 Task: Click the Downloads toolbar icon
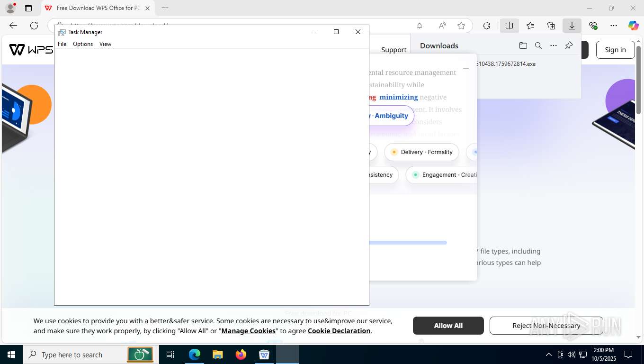point(572,26)
